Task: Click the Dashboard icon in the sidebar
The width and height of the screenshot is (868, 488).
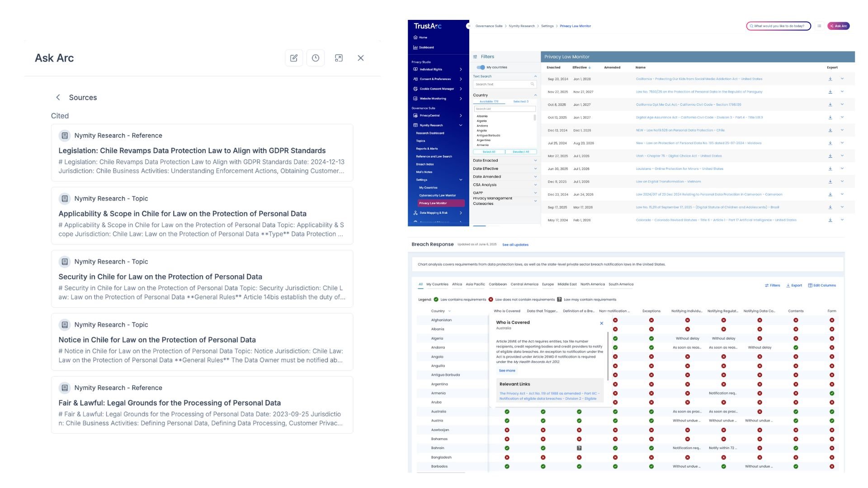Action: coord(415,47)
